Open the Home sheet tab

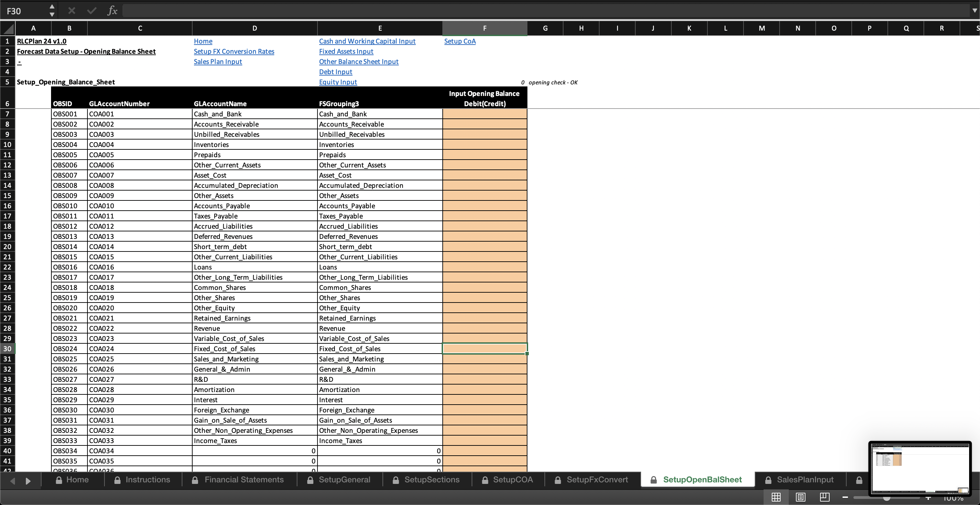73,479
